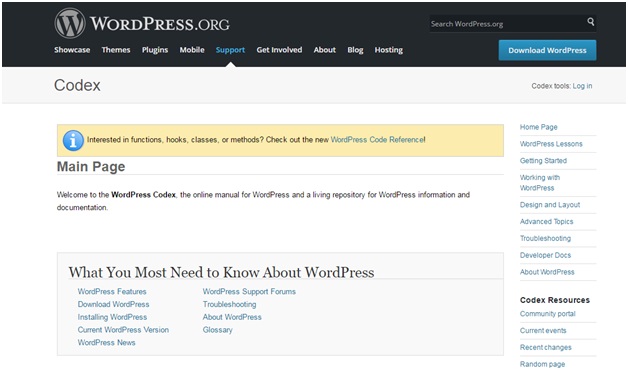Select the Support tab

(x=230, y=50)
